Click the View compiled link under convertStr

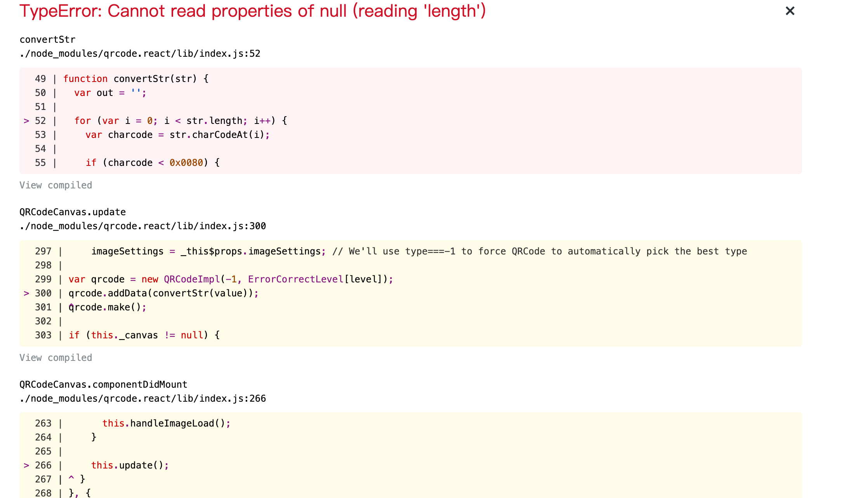pyautogui.click(x=56, y=185)
